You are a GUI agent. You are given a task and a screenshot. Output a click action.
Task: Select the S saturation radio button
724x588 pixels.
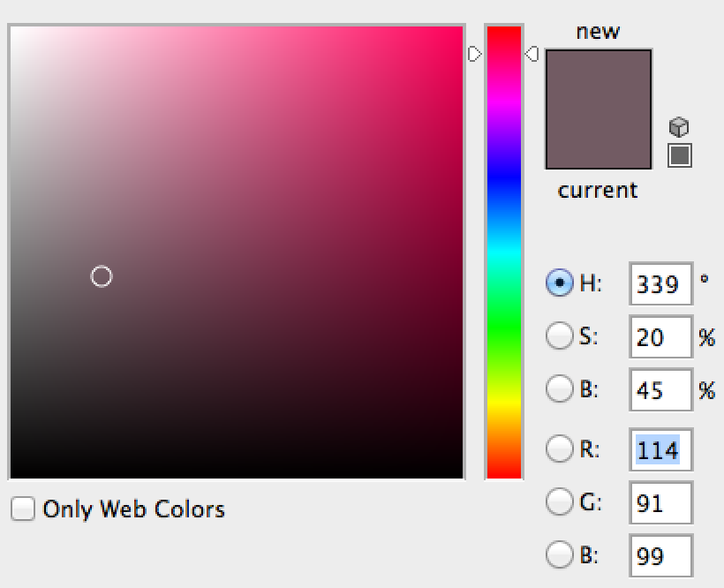(560, 336)
